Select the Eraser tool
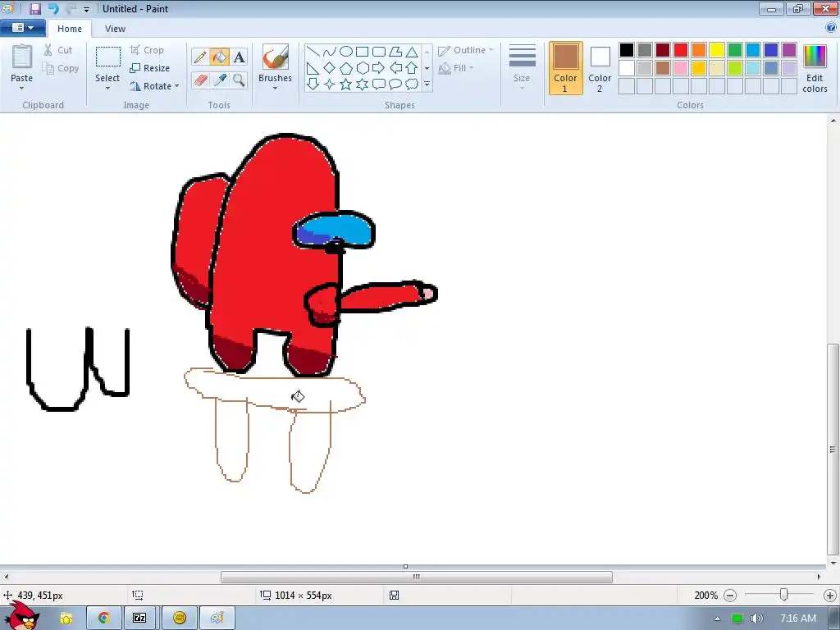 (200, 80)
